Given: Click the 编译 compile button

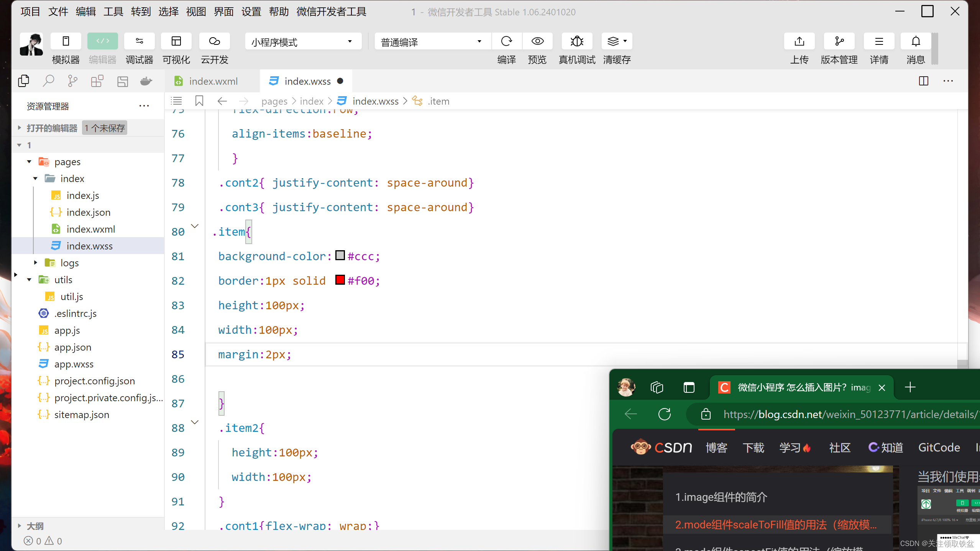Looking at the screenshot, I should (506, 41).
